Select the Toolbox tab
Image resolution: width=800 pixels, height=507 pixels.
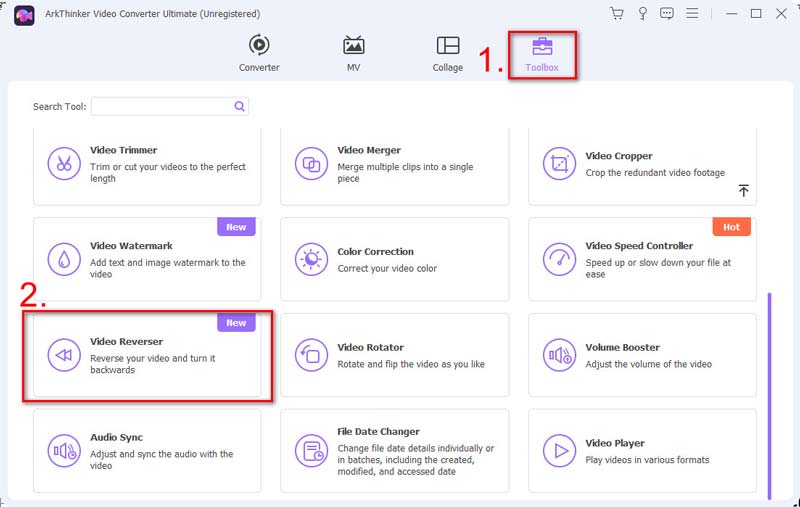tap(542, 54)
